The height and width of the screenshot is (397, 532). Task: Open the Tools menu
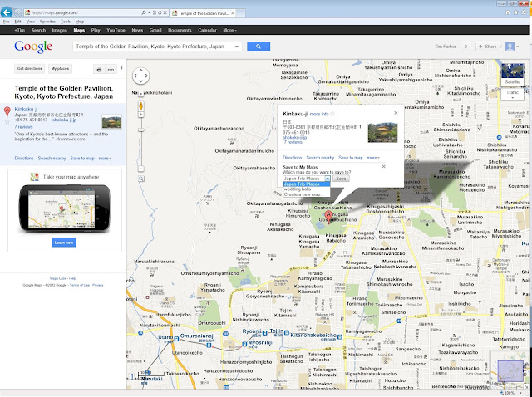tap(66, 22)
